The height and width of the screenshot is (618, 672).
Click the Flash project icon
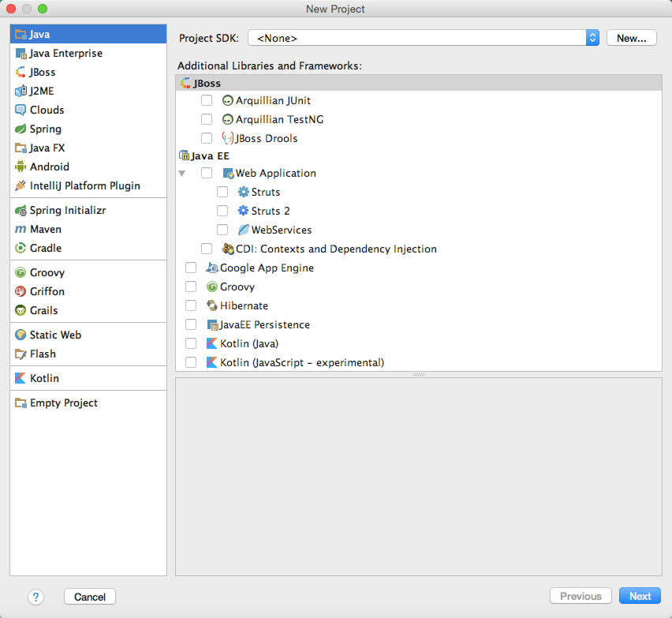(21, 354)
